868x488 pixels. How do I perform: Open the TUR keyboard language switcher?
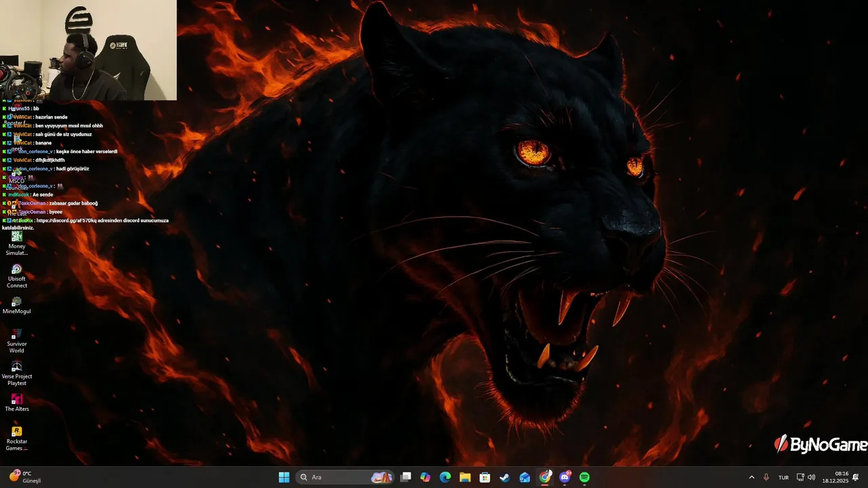pyautogui.click(x=783, y=477)
